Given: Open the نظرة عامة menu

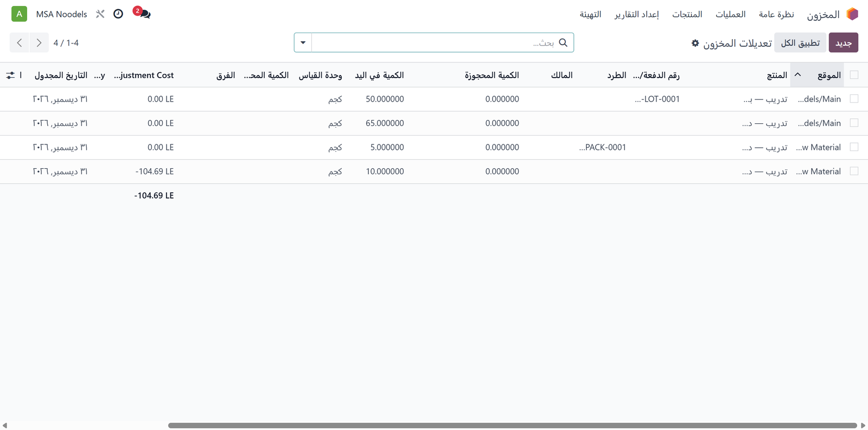Looking at the screenshot, I should pos(776,14).
